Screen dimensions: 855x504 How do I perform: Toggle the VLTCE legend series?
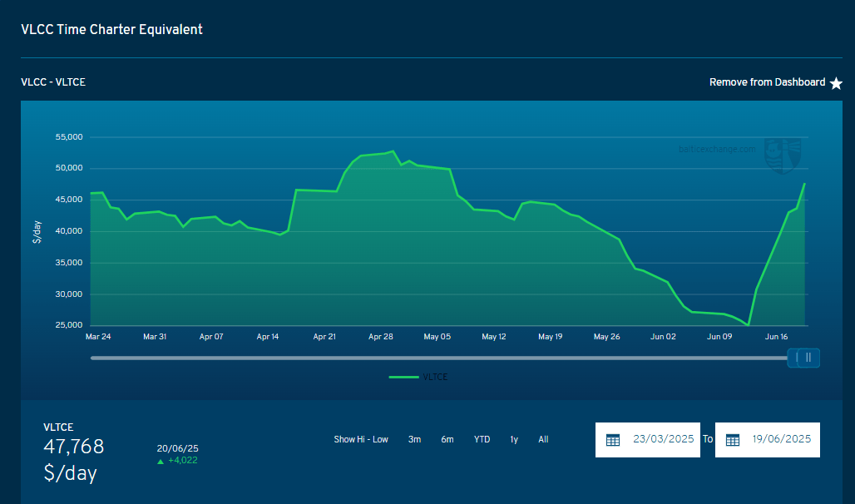pos(418,377)
